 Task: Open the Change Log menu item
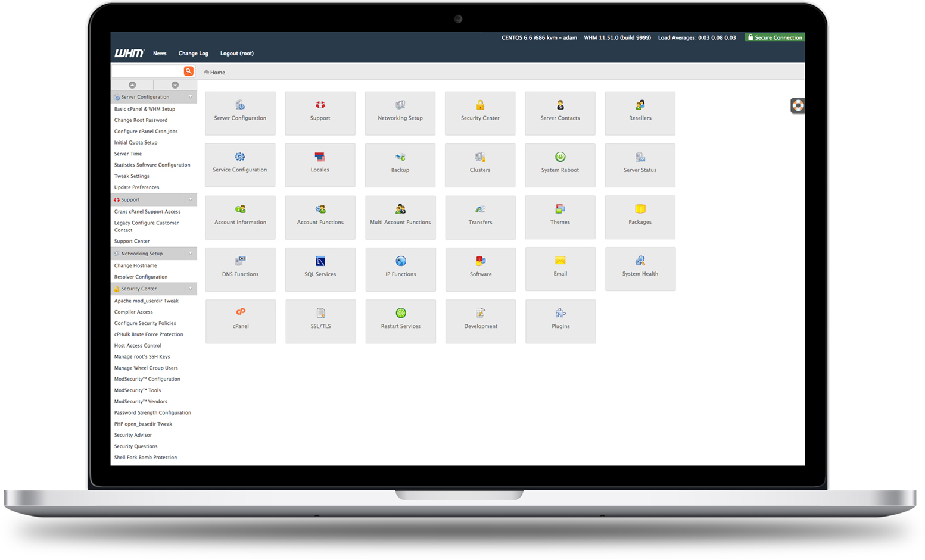[x=194, y=54]
